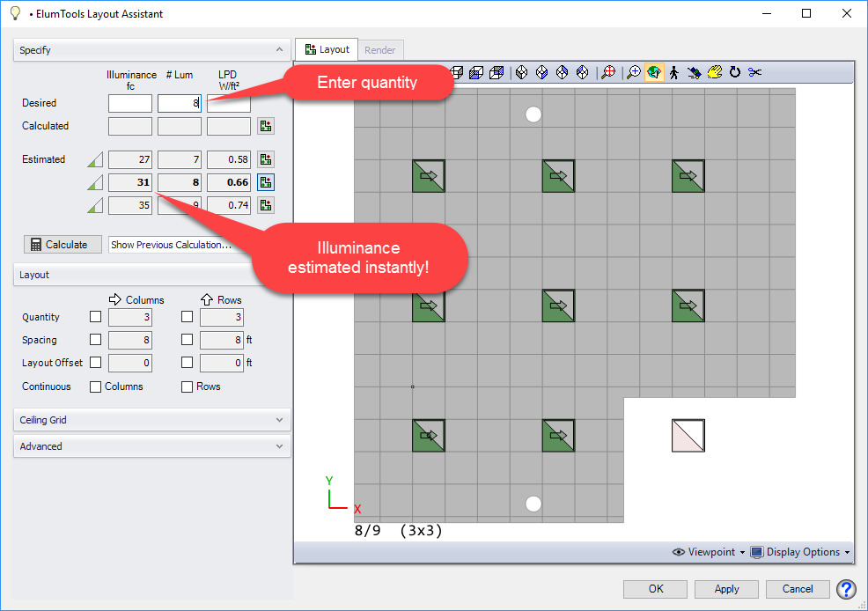Click the rotate view arrow icon
The height and width of the screenshot is (611, 868).
734,73
